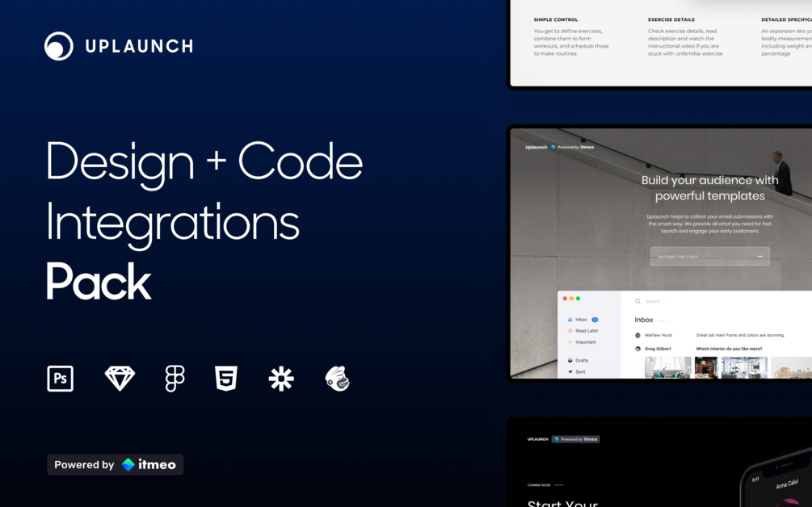Image resolution: width=812 pixels, height=507 pixels.
Task: Click Mathew Hurst avatar
Action: (x=638, y=335)
